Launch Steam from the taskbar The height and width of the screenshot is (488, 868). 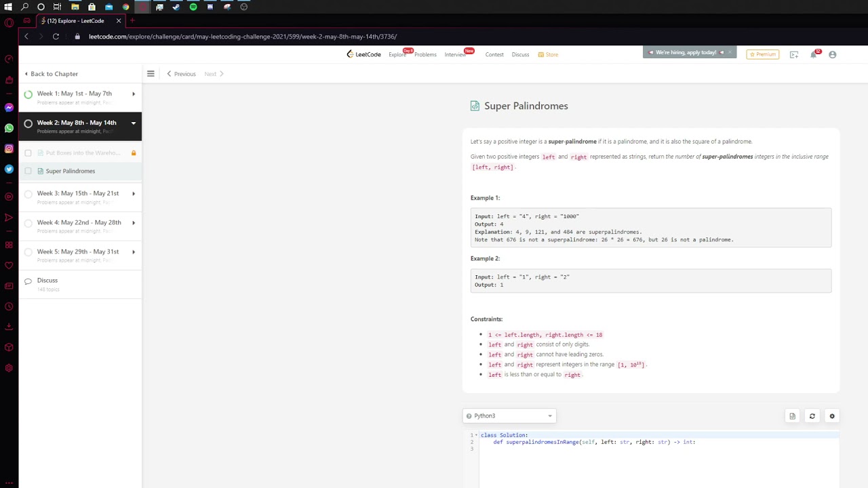(x=176, y=7)
